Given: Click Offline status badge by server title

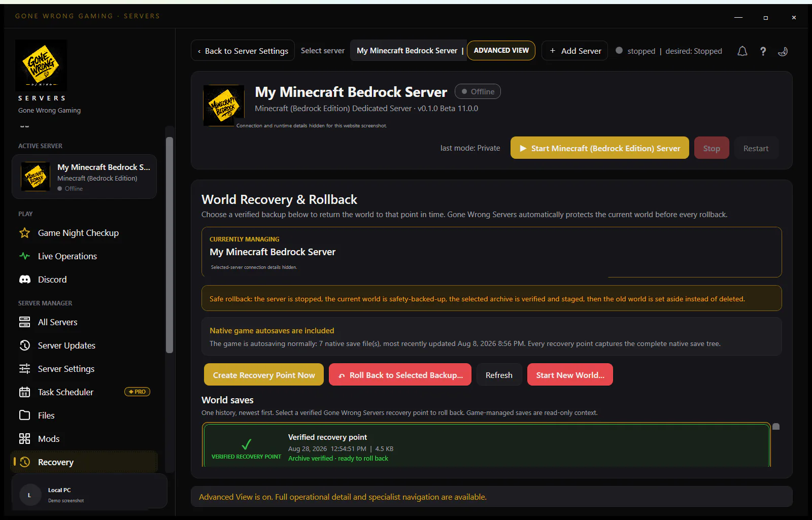Looking at the screenshot, I should coord(478,91).
